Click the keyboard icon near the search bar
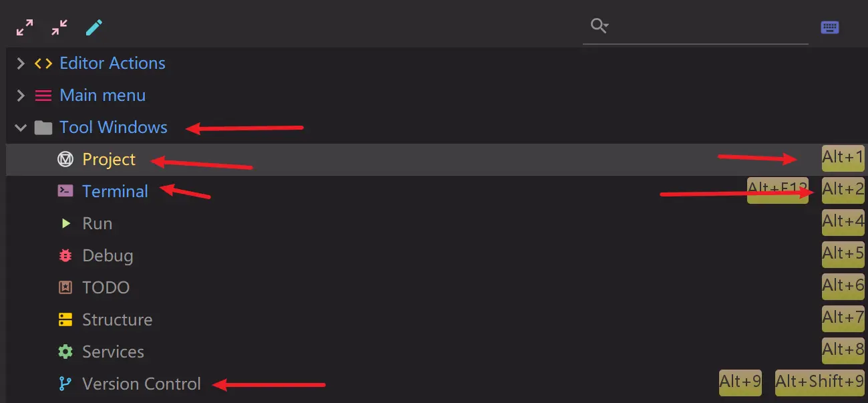This screenshot has width=868, height=403. [829, 27]
